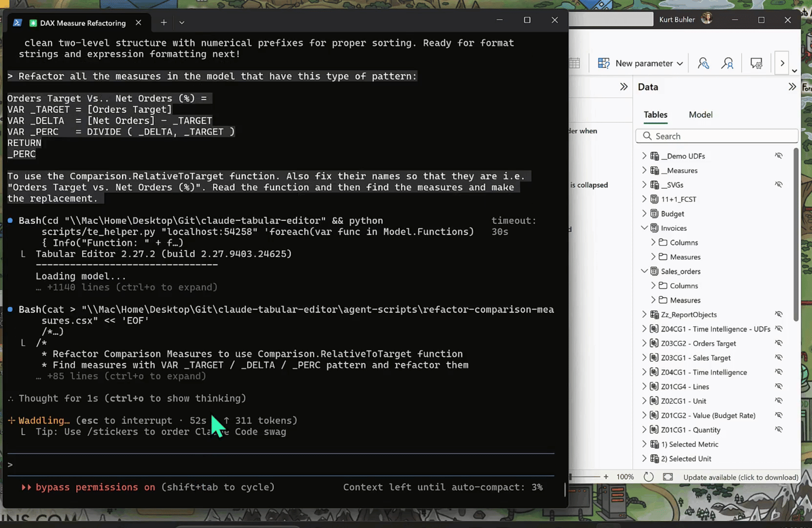Viewport: 812px width, 528px height.
Task: Click the first manage roles person icon
Action: pos(704,64)
